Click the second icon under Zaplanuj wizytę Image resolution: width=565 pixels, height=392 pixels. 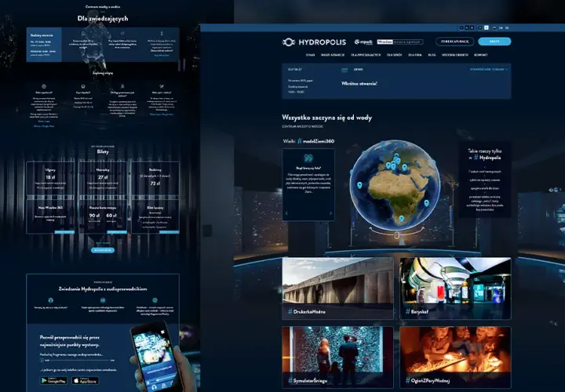83,86
